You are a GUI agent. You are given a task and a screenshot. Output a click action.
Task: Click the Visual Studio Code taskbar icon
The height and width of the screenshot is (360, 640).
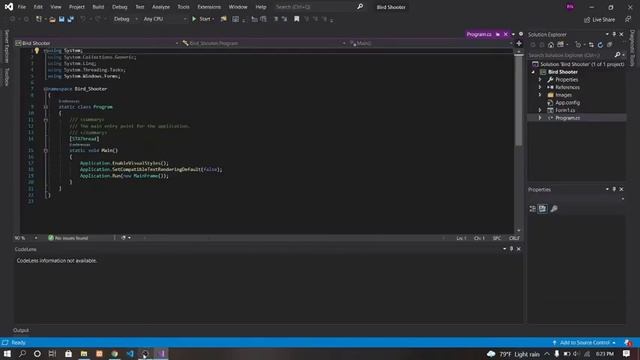(130, 353)
